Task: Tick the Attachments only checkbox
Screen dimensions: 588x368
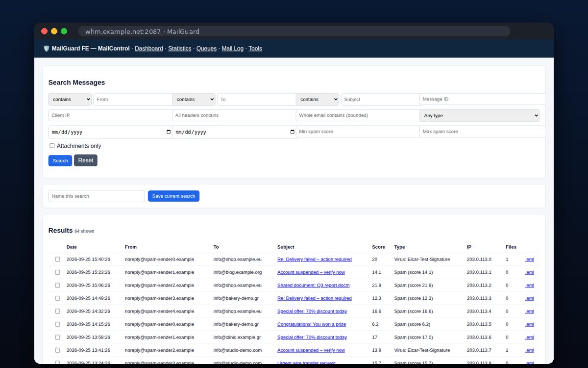Action: tap(52, 146)
